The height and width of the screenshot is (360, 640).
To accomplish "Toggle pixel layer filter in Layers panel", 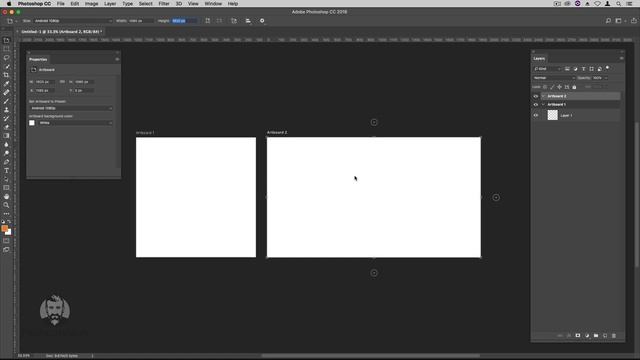I will [567, 69].
